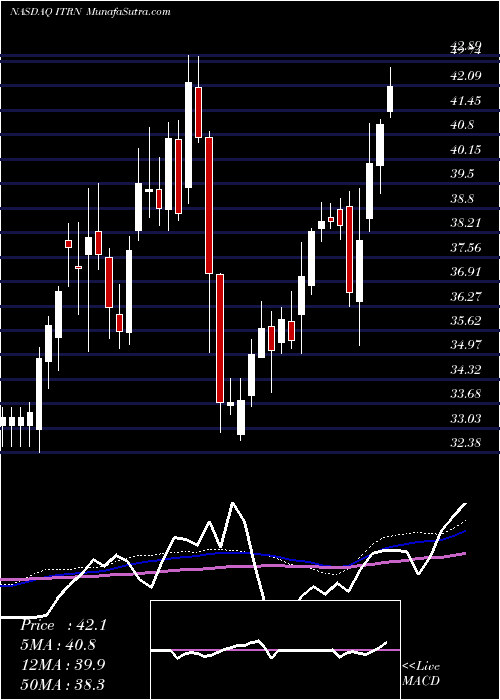Viewport: 500px width, 700px height.
Task: Click the NASDAQ ITRN MunafaSutra.com title text
Action: tap(90, 12)
